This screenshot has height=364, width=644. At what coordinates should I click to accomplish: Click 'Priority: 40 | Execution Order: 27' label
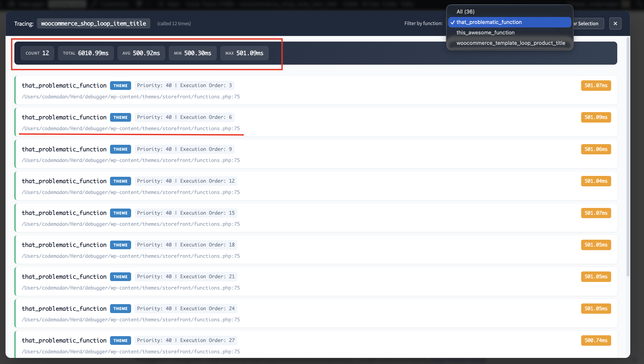click(x=186, y=340)
